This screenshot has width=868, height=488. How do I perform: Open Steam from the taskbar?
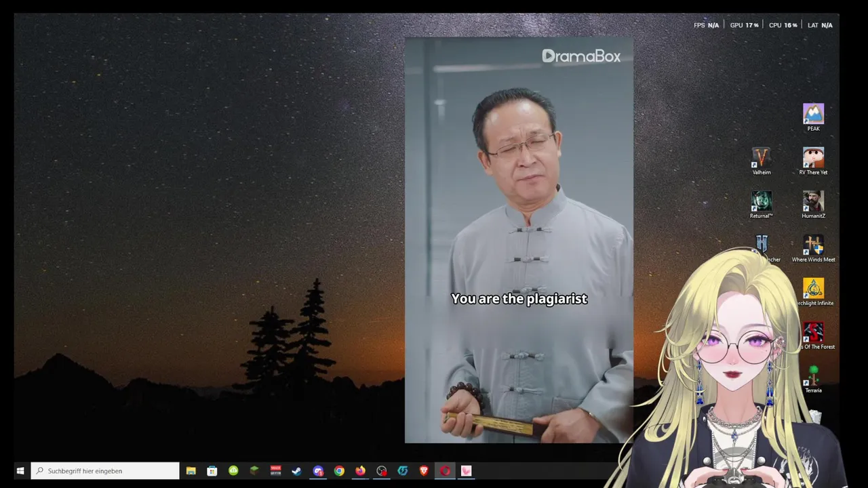coord(296,470)
